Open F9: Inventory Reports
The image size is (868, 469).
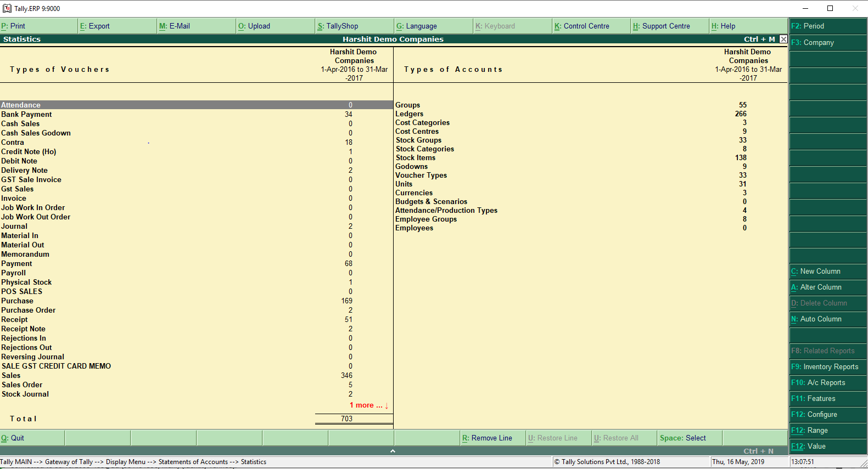(828, 366)
